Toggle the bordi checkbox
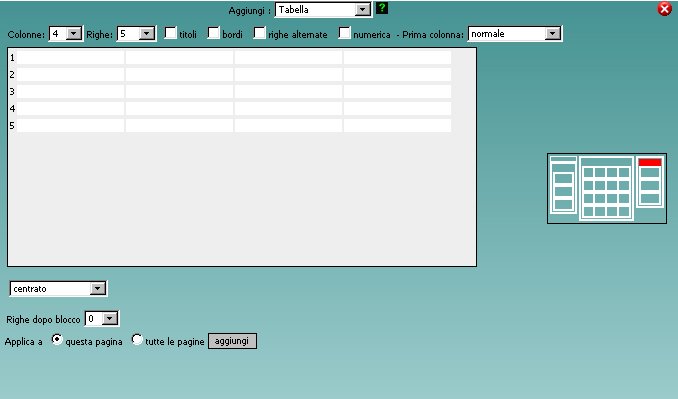 (x=214, y=33)
